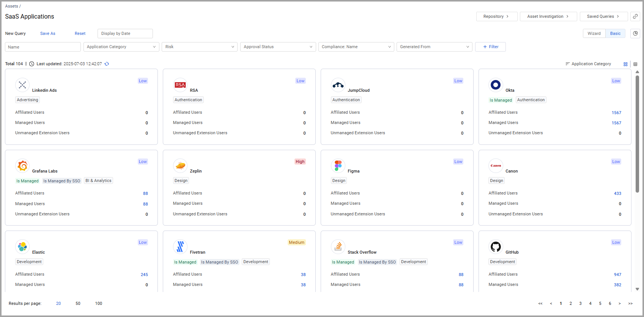The height and width of the screenshot is (317, 644).
Task: Click the GitHub logo
Action: (496, 247)
